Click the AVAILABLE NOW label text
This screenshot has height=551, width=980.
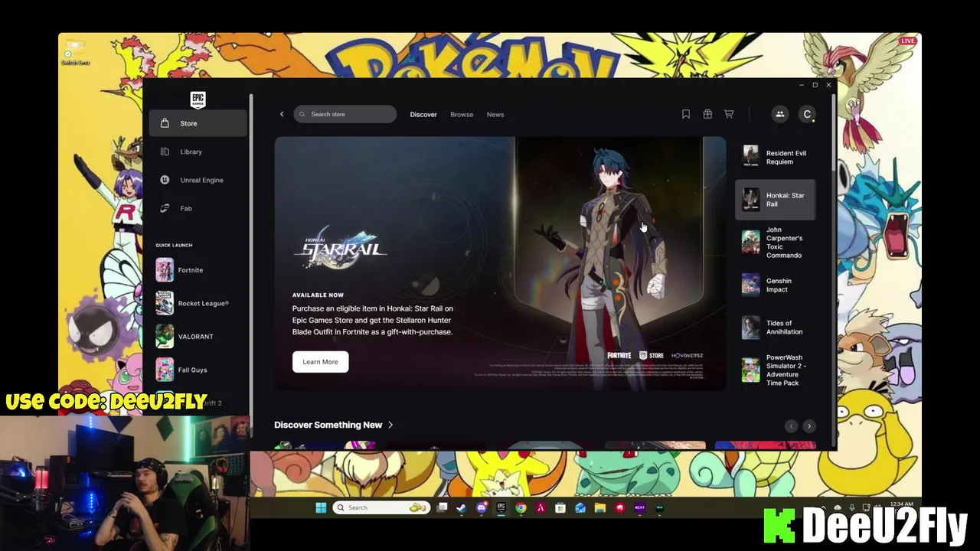[x=318, y=295]
